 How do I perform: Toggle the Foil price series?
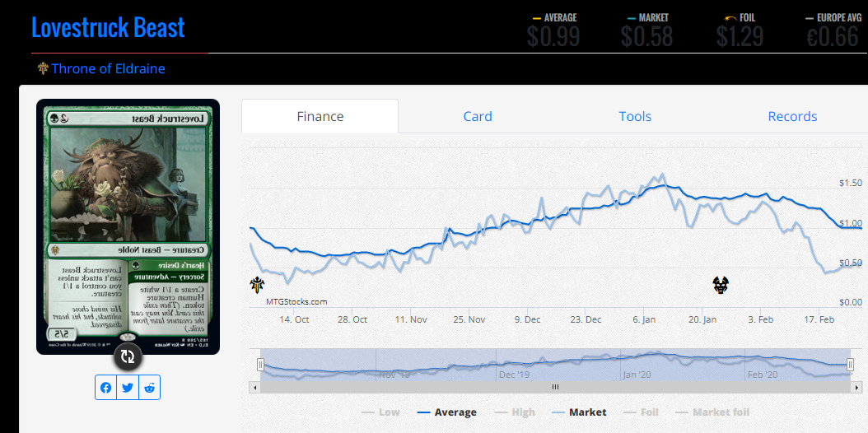pyautogui.click(x=642, y=412)
